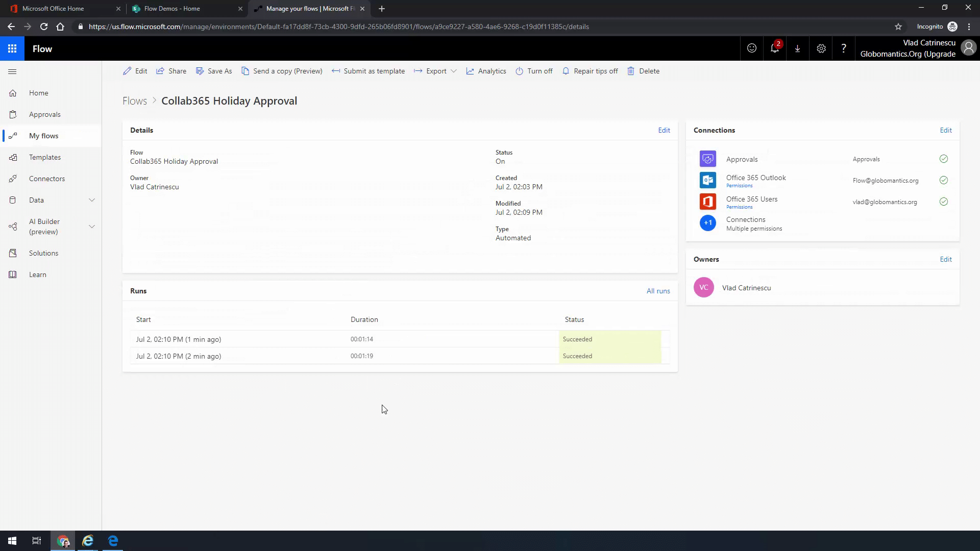Collapse the left navigation hamburger menu
This screenshot has width=980, height=551.
coord(13,71)
